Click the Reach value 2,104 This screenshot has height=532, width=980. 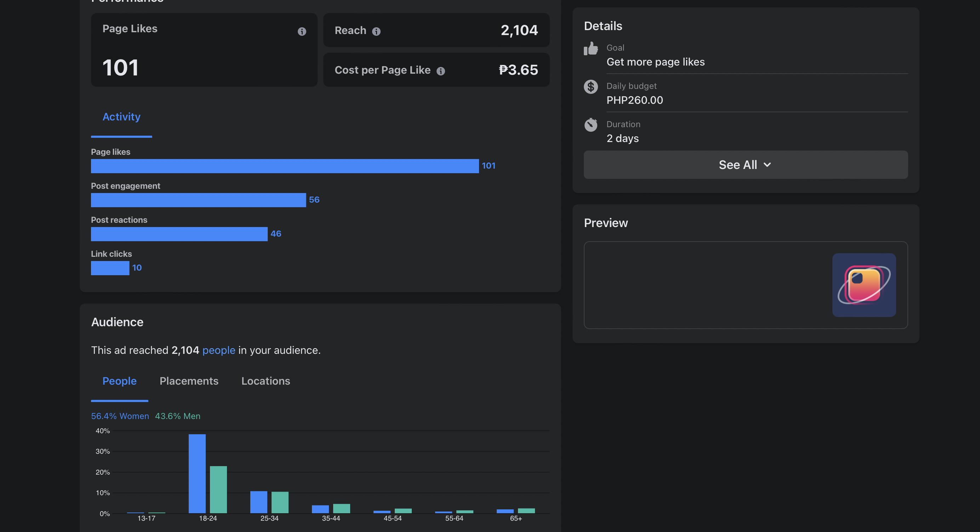pyautogui.click(x=519, y=30)
